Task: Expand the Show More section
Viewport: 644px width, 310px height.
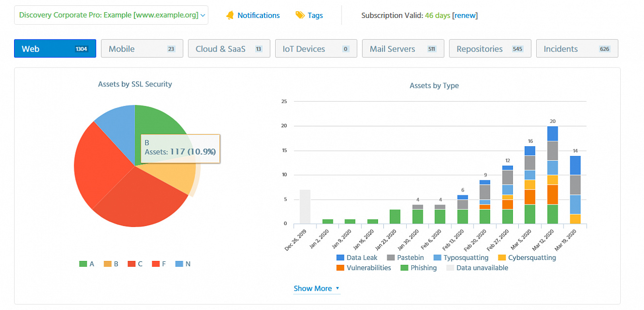Action: [x=316, y=289]
